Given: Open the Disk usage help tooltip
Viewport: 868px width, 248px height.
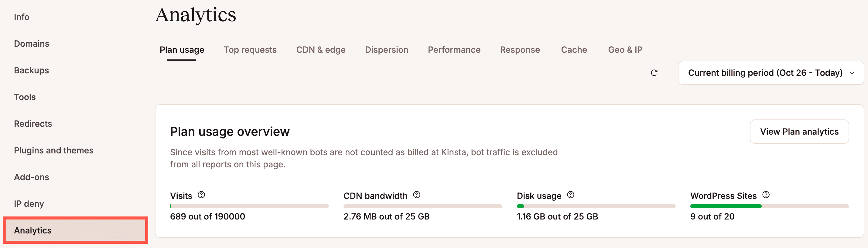Looking at the screenshot, I should click(x=570, y=195).
